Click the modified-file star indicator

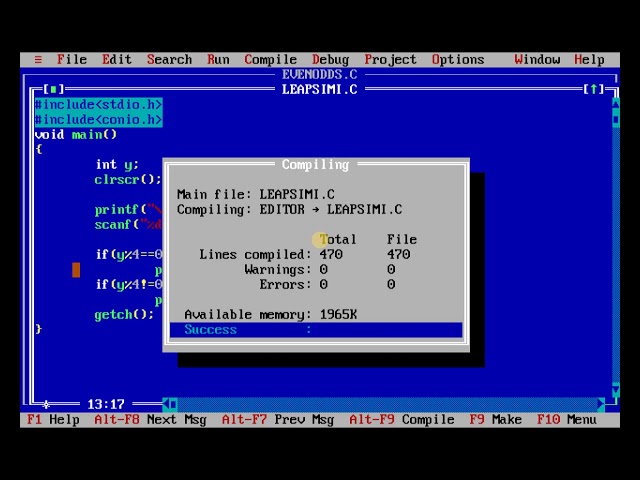point(46,404)
